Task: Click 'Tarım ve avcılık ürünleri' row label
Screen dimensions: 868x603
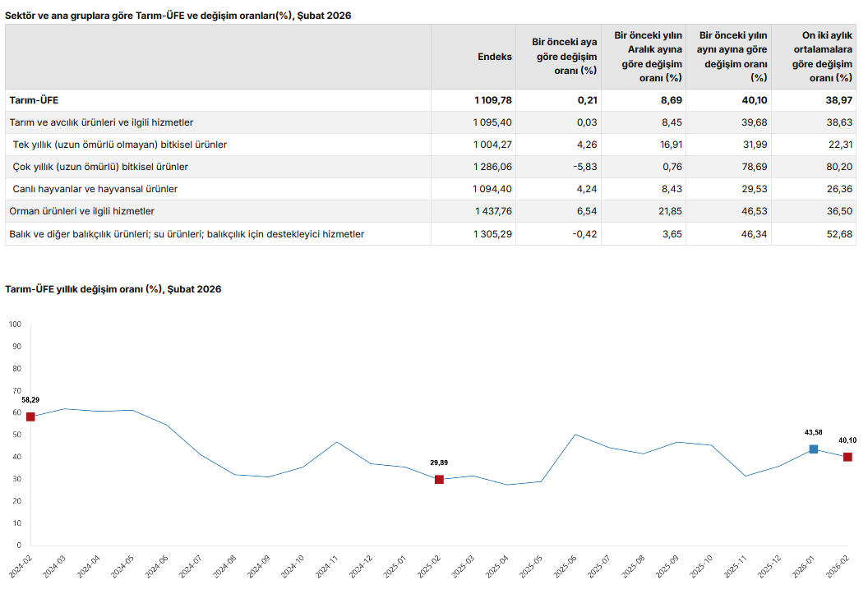Action: point(101,122)
